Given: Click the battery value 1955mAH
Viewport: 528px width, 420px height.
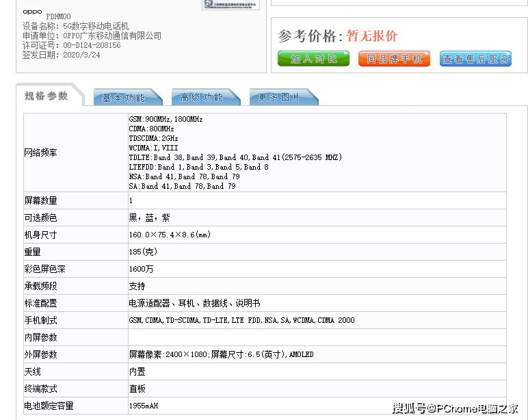Looking at the screenshot, I should [144, 406].
